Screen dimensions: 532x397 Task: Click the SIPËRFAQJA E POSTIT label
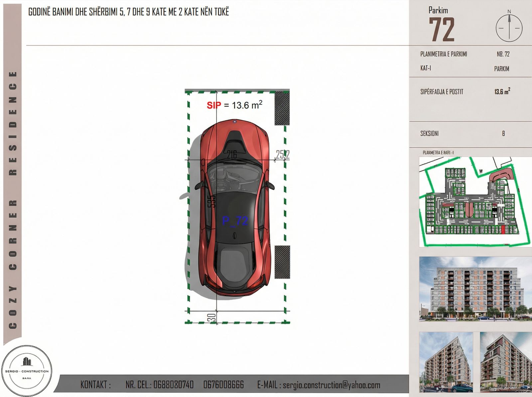coord(442,92)
